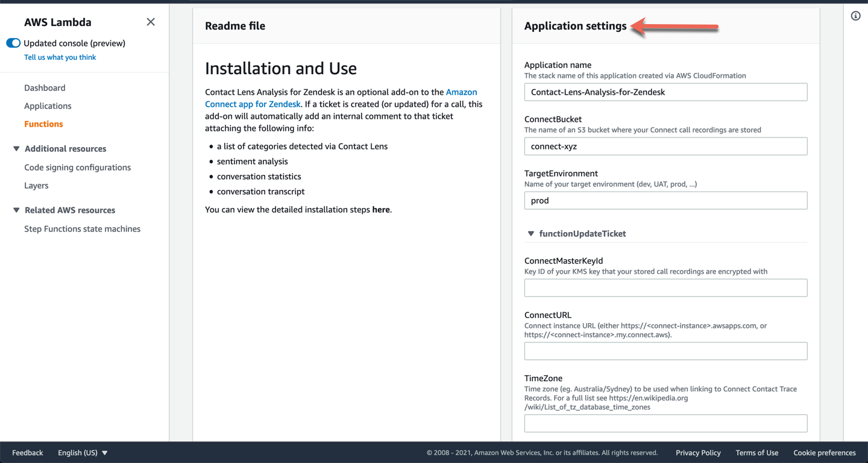
Task: Open Code signing configurations page
Action: (77, 168)
